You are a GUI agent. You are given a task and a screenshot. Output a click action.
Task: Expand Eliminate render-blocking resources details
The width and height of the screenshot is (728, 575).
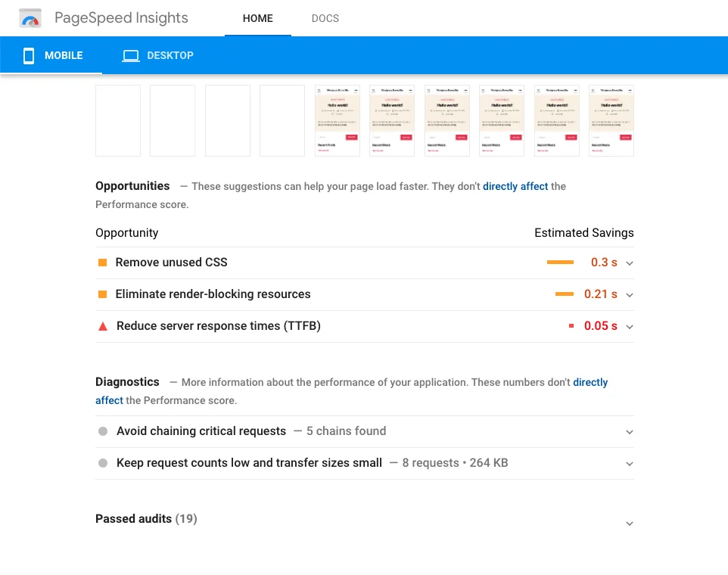tap(630, 295)
